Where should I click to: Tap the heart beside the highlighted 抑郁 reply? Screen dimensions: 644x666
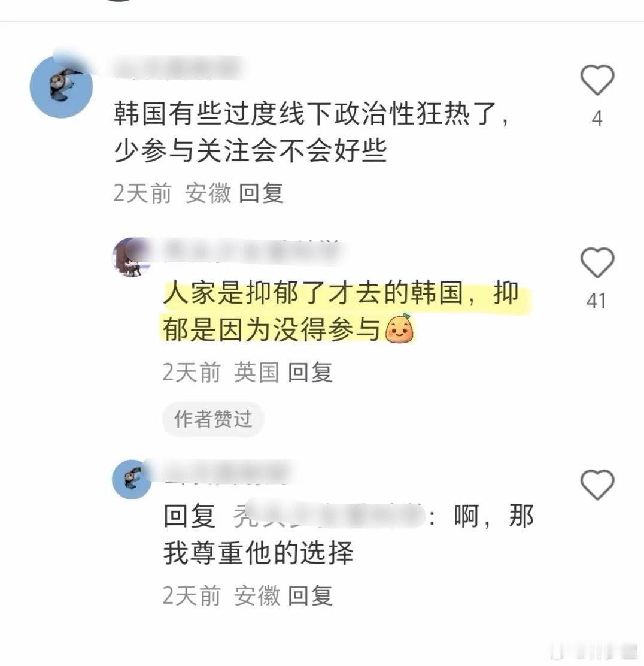tap(597, 263)
